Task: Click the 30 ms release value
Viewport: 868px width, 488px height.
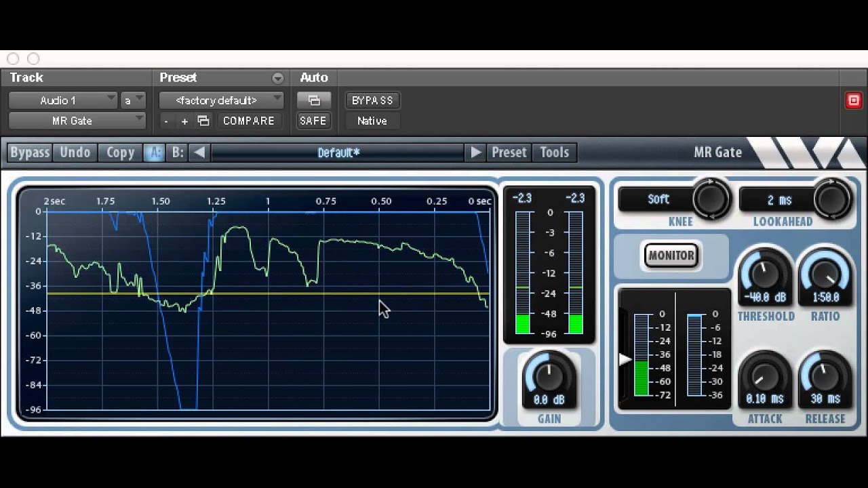Action: point(825,399)
